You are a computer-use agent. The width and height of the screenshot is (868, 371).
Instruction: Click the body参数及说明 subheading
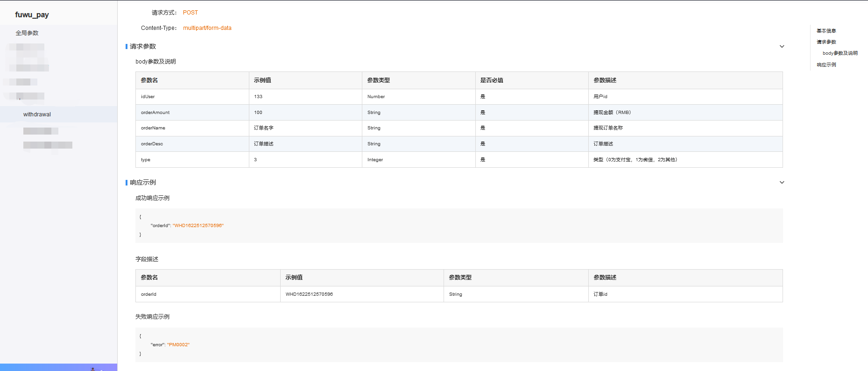155,62
